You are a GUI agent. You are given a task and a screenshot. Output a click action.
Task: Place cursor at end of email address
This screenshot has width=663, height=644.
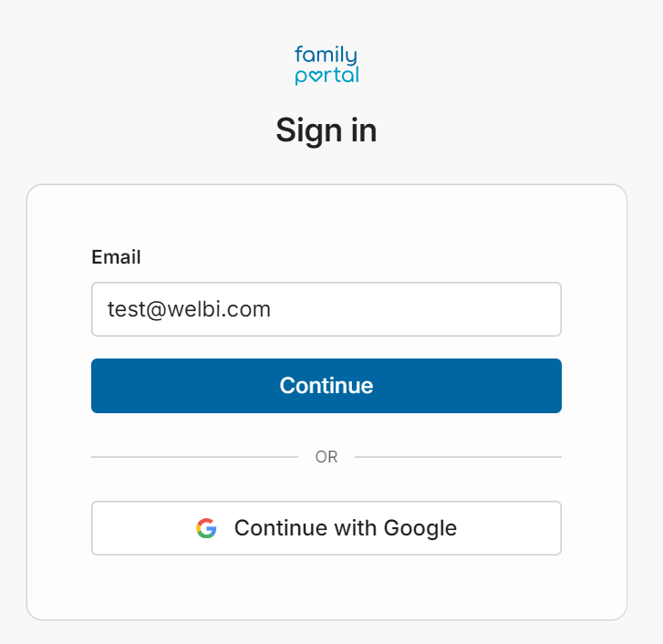pos(272,309)
